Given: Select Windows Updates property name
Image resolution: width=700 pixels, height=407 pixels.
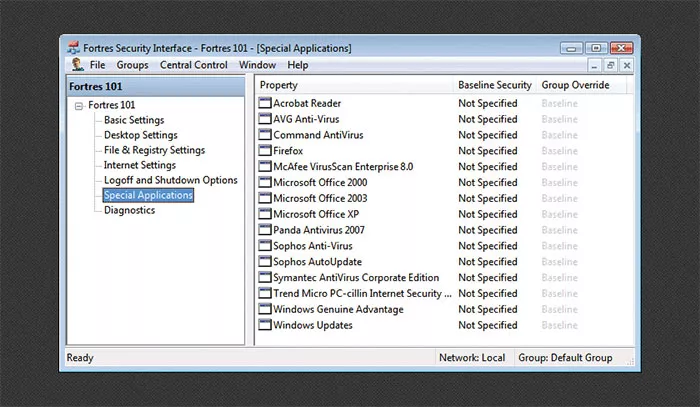Looking at the screenshot, I should [x=312, y=325].
